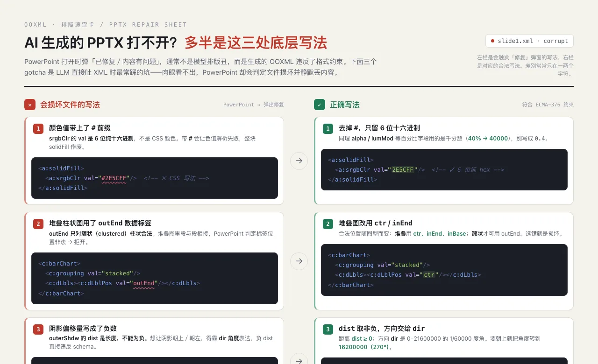This screenshot has width=598, height=364.
Task: Click the side note starting 左栏是会触发
Action: tap(525, 65)
